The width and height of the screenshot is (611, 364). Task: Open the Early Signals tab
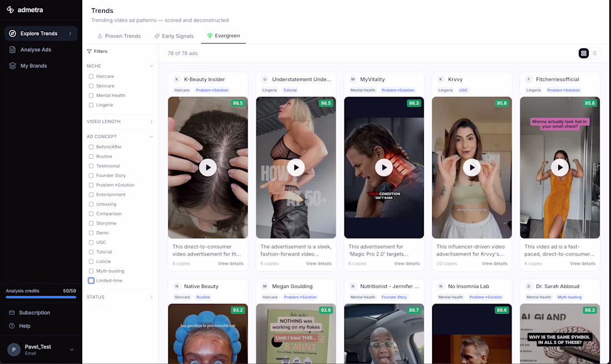coord(174,36)
